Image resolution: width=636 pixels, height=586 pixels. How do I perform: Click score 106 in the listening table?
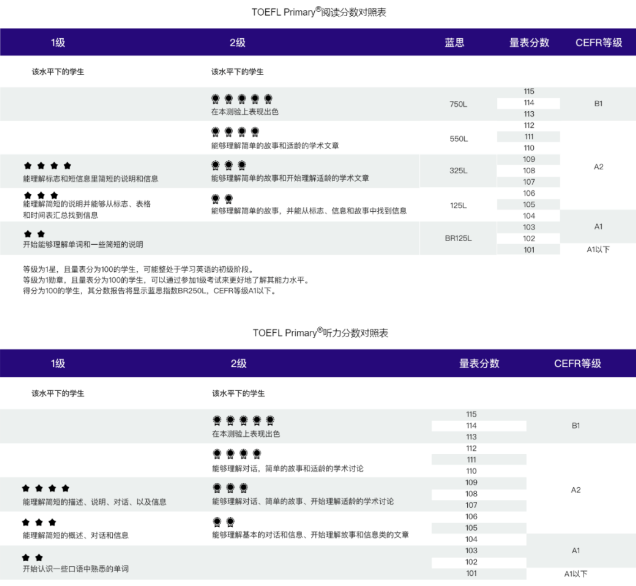[471, 517]
